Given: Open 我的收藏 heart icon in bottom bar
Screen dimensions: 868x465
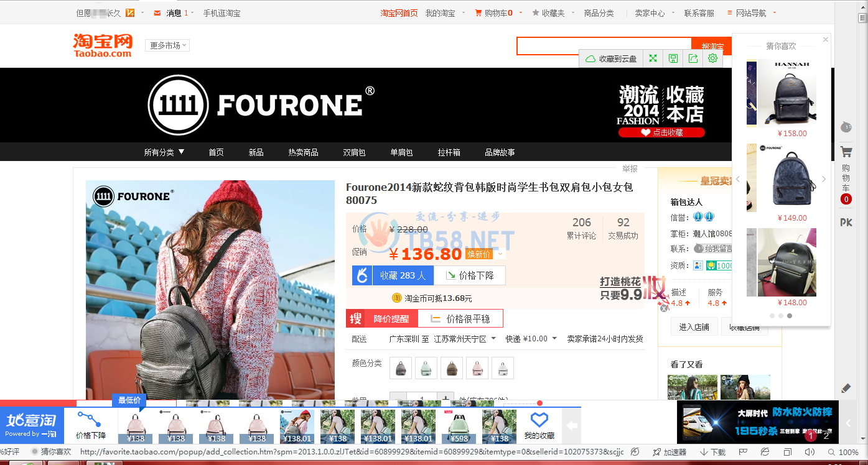Looking at the screenshot, I should [539, 420].
